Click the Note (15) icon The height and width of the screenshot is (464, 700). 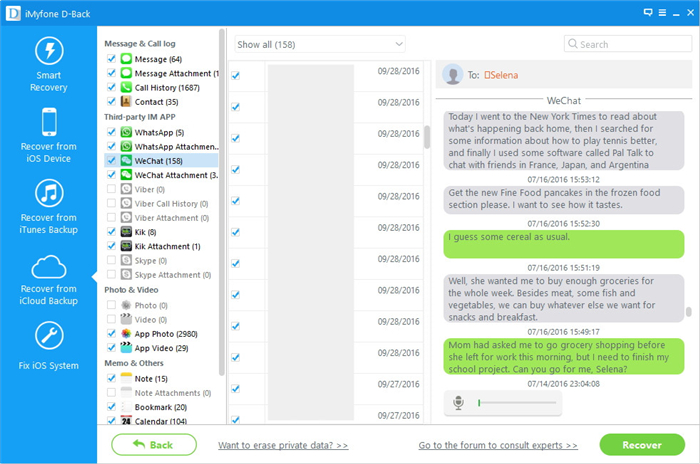point(126,378)
